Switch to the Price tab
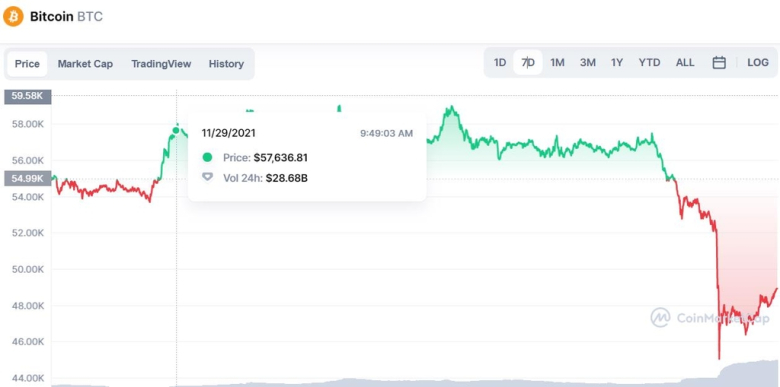This screenshot has width=780, height=387. [27, 64]
